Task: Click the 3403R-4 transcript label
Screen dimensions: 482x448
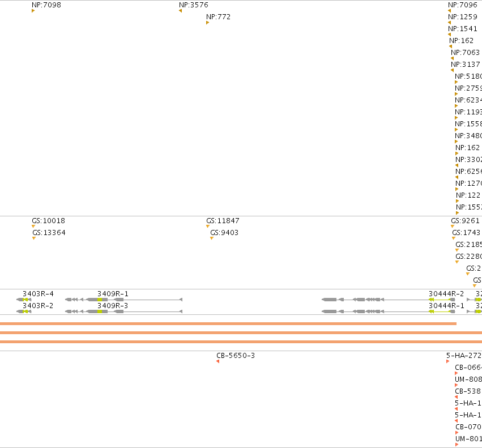Action: click(38, 294)
